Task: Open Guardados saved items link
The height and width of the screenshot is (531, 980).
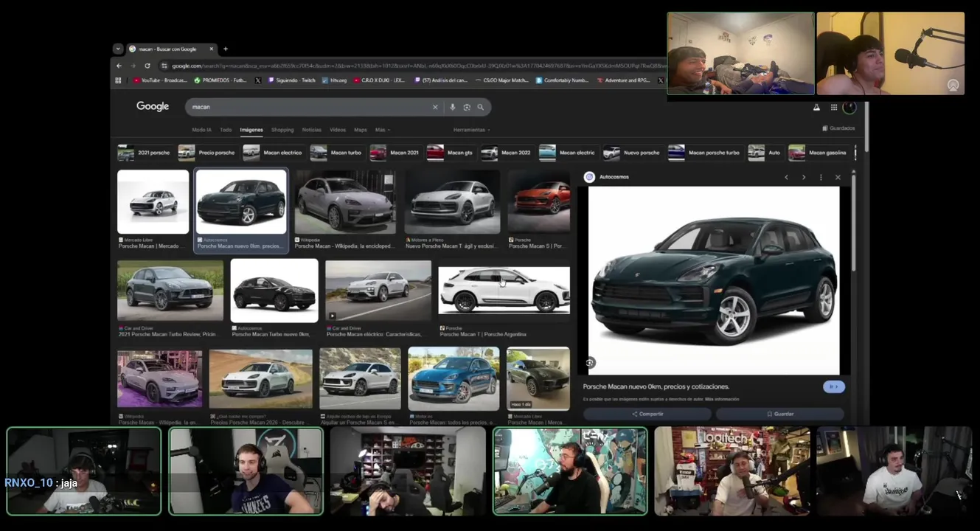Action: (x=838, y=128)
